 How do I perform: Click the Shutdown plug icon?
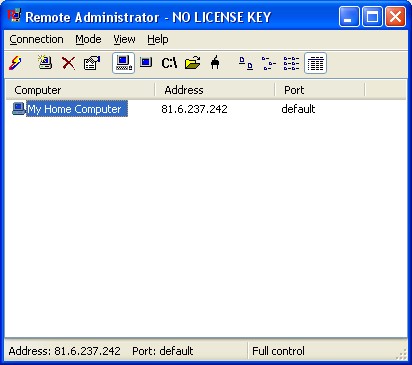point(215,62)
